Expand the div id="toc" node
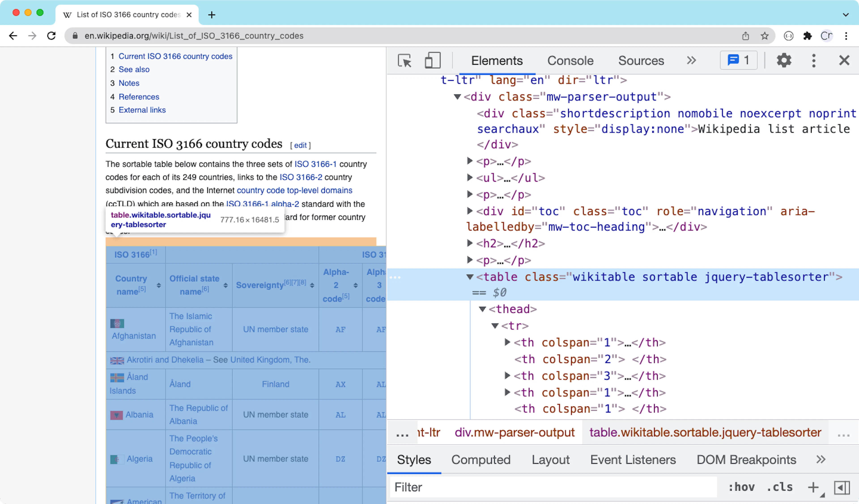 point(470,211)
